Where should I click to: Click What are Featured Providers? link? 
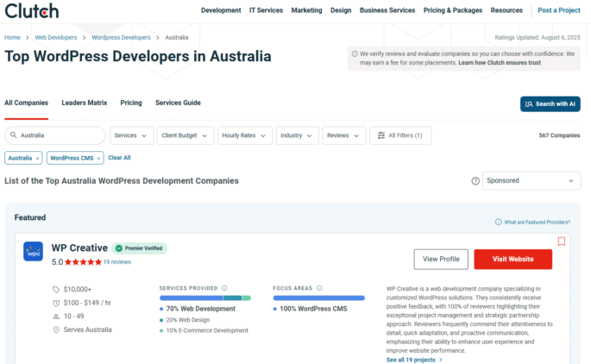538,223
